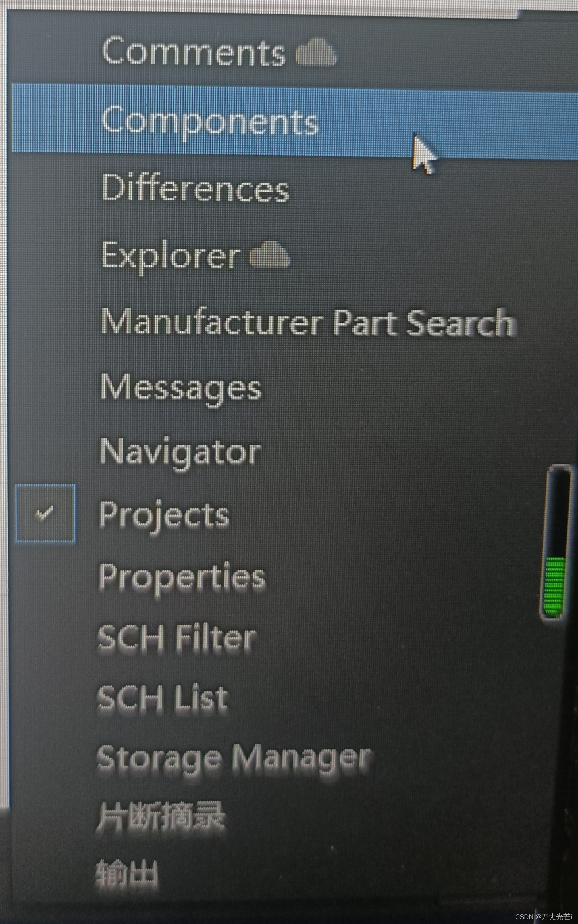Image resolution: width=578 pixels, height=924 pixels.
Task: Show the Differences panel
Action: pyautogui.click(x=195, y=187)
